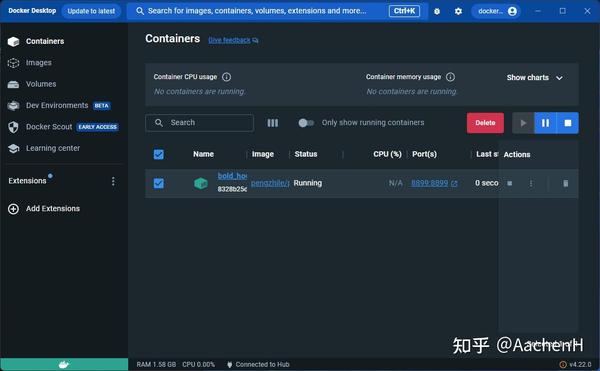This screenshot has width=600, height=371.
Task: Stop selected containers with the stop button
Action: (x=567, y=123)
